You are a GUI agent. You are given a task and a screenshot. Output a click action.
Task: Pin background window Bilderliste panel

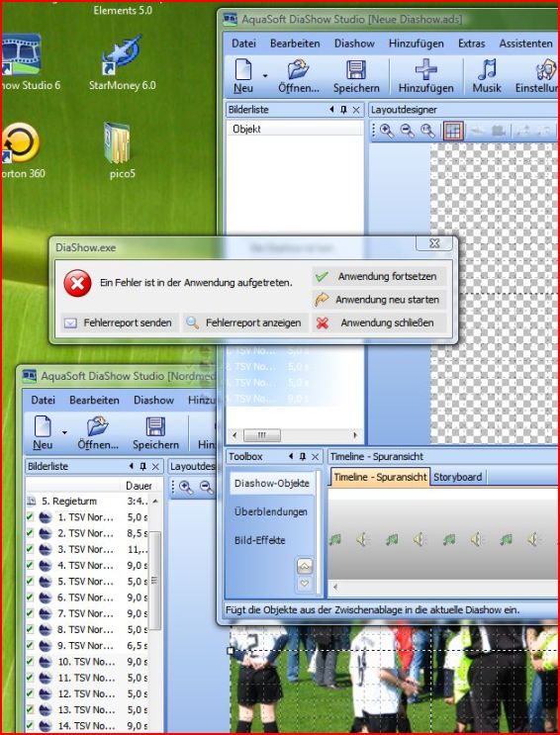[142, 466]
